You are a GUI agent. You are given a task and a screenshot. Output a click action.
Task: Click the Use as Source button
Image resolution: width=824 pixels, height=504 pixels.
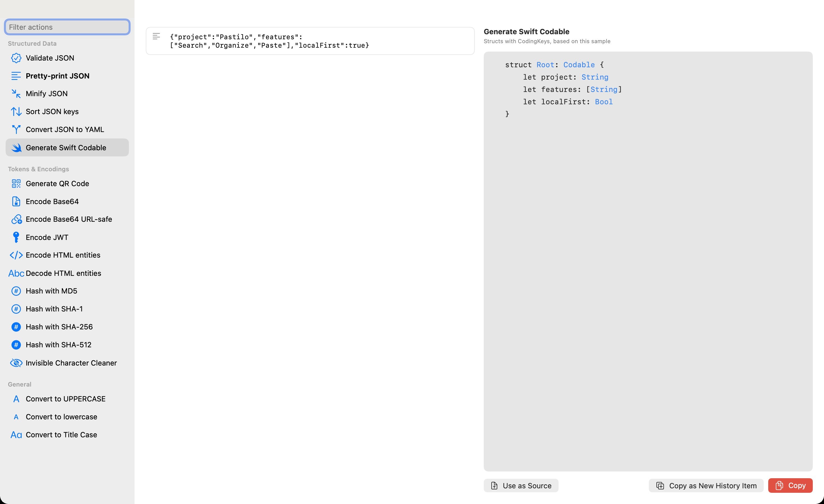point(521,485)
